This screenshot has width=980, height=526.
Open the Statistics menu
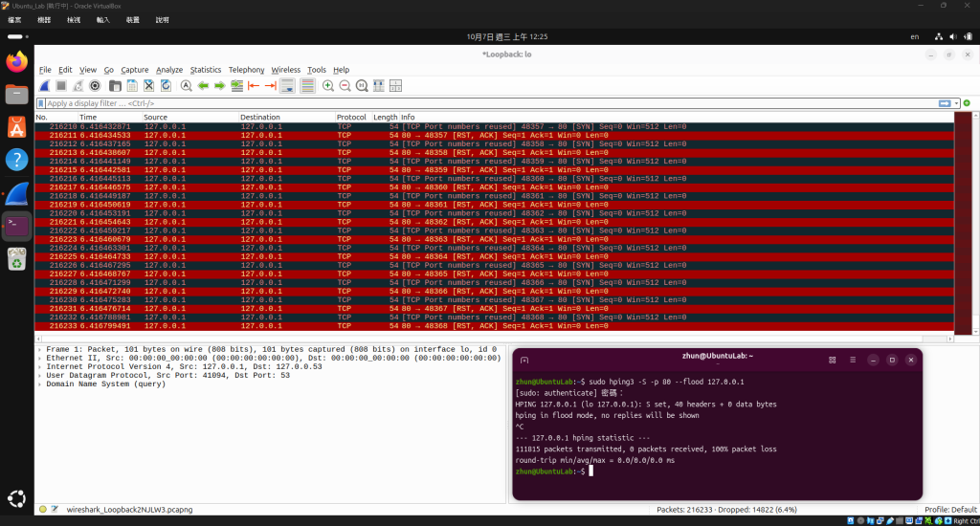[206, 70]
